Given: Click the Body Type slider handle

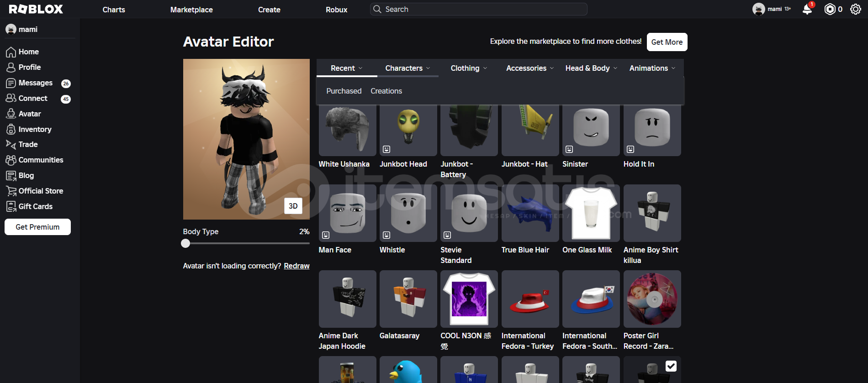Looking at the screenshot, I should [185, 243].
